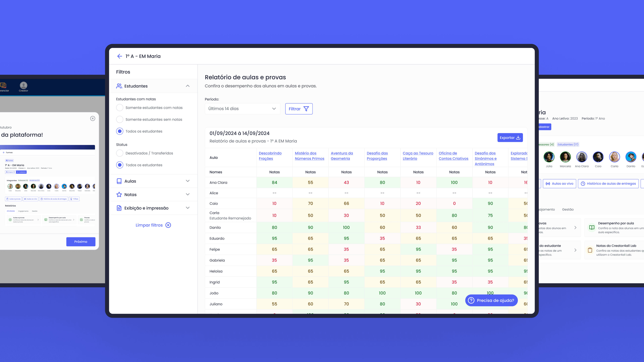Click the Exportar button
Viewport: 644px width, 362px height.
510,138
